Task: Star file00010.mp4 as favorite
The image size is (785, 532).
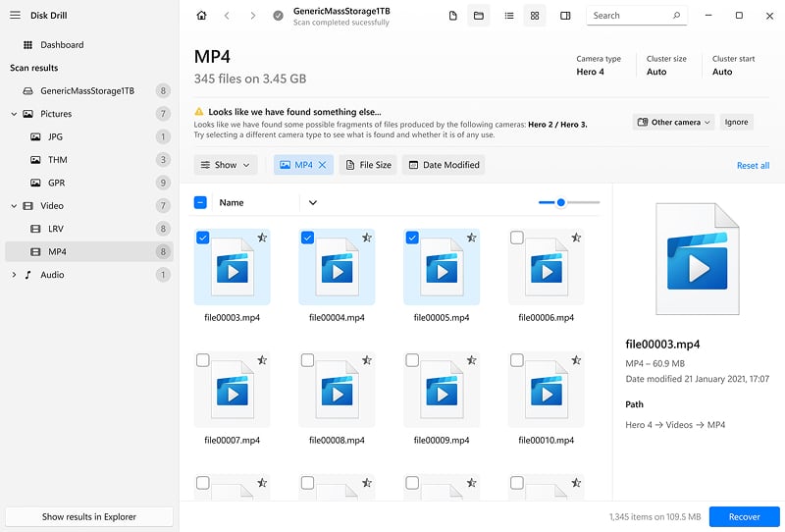Action: pyautogui.click(x=576, y=359)
